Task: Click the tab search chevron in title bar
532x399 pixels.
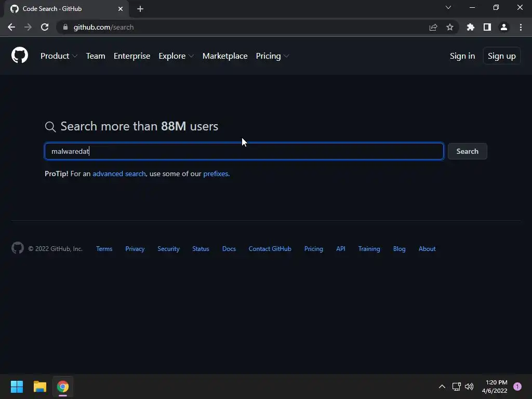Action: coord(448,7)
